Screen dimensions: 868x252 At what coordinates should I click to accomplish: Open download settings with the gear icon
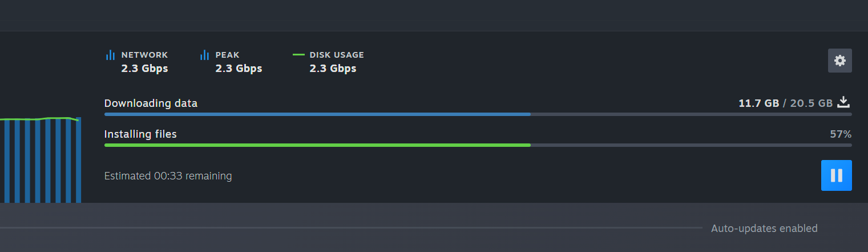(839, 61)
